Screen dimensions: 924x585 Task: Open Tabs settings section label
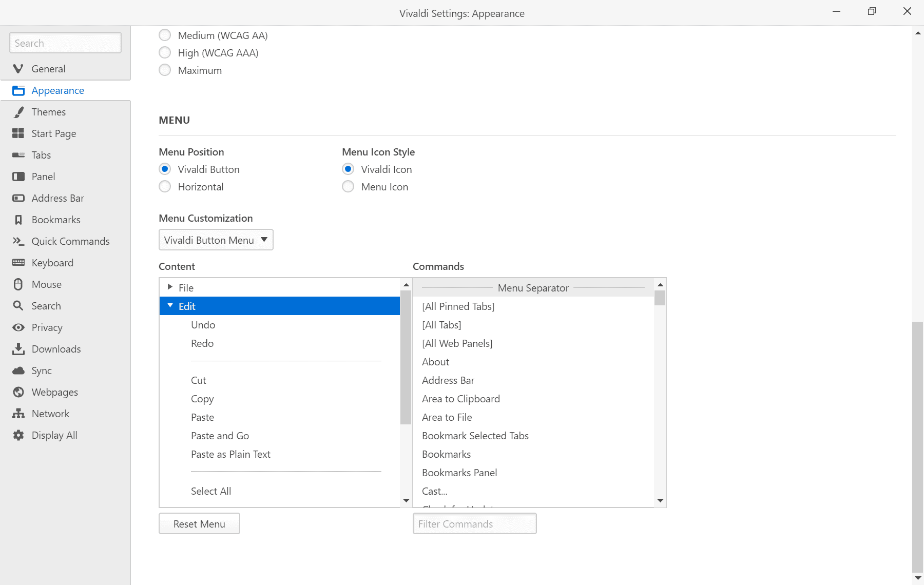point(41,155)
